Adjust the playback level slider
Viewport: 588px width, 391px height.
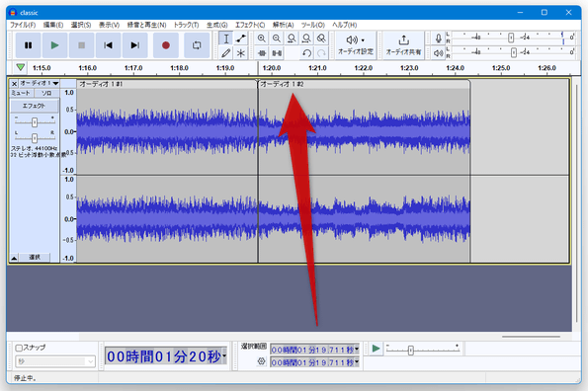pyautogui.click(x=514, y=52)
